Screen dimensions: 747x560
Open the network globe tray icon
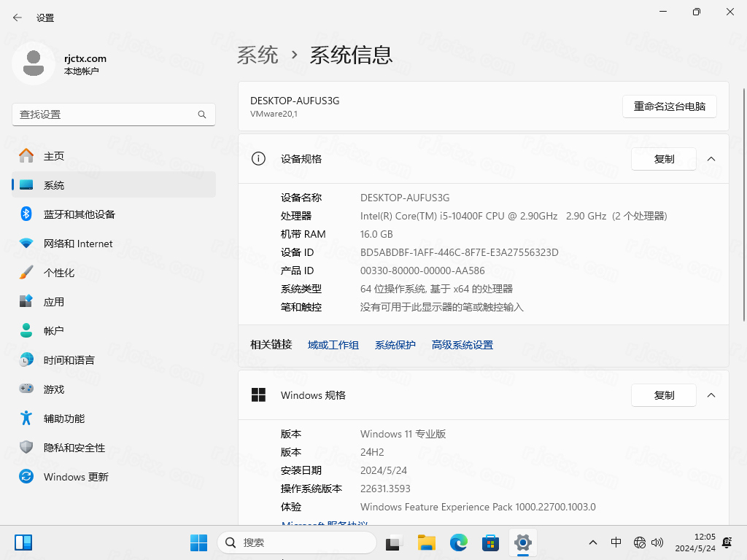639,542
